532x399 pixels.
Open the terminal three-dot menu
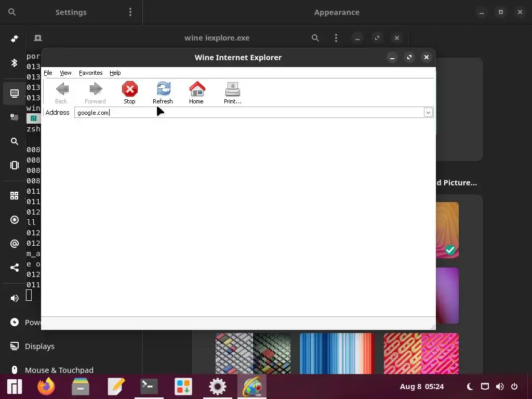pyautogui.click(x=336, y=37)
